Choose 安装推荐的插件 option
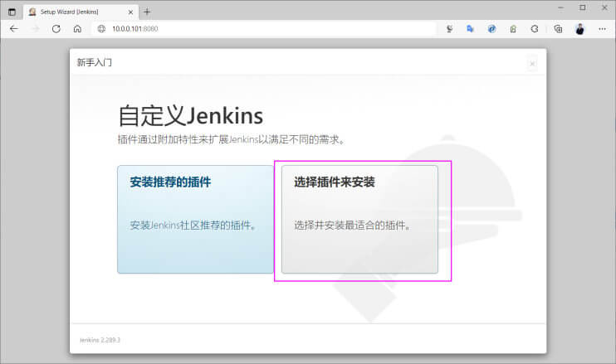 (x=195, y=219)
